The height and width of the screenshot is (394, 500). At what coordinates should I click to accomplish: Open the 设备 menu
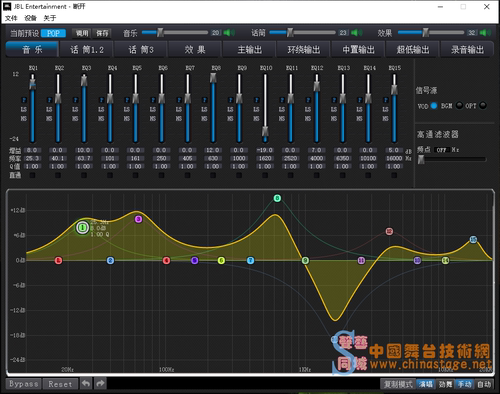click(x=30, y=18)
